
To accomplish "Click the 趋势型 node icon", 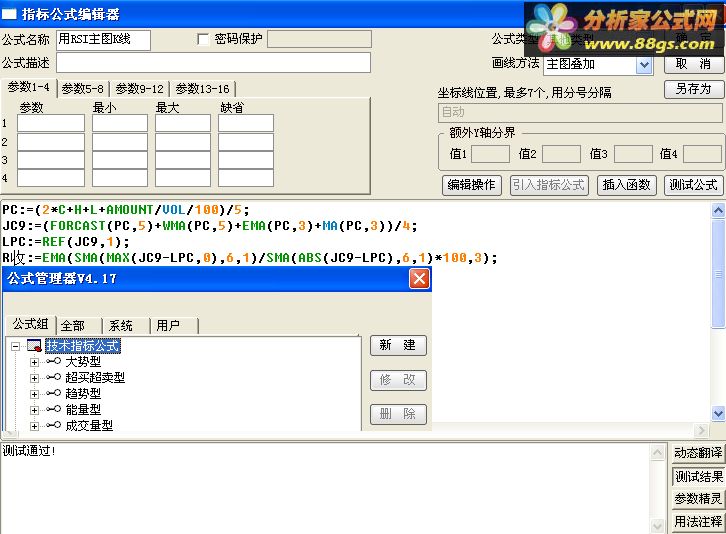I will tap(54, 393).
